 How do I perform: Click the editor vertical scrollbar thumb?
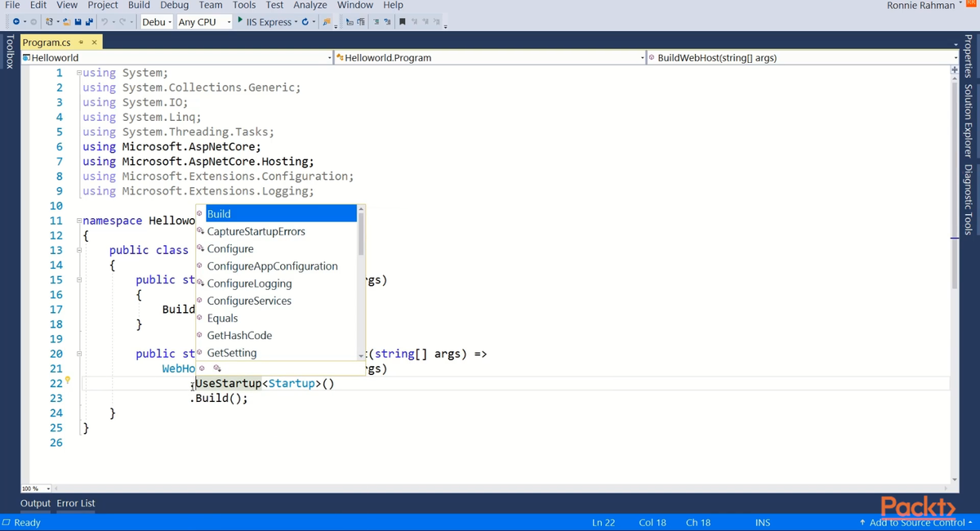click(954, 184)
